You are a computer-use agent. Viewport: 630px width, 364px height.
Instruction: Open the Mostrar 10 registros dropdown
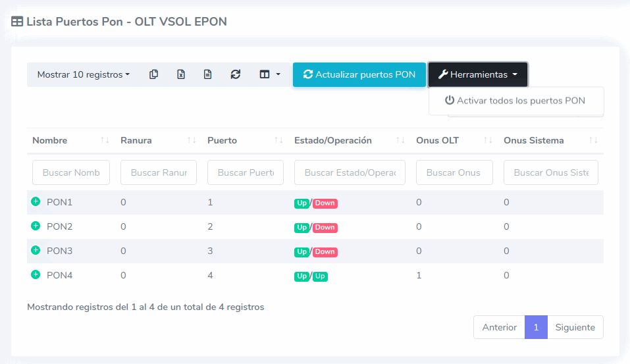tap(83, 74)
